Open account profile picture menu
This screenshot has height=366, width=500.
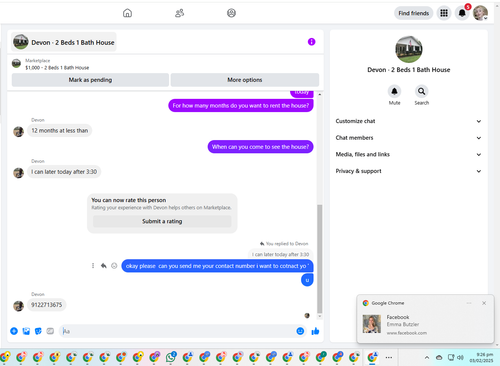click(480, 13)
